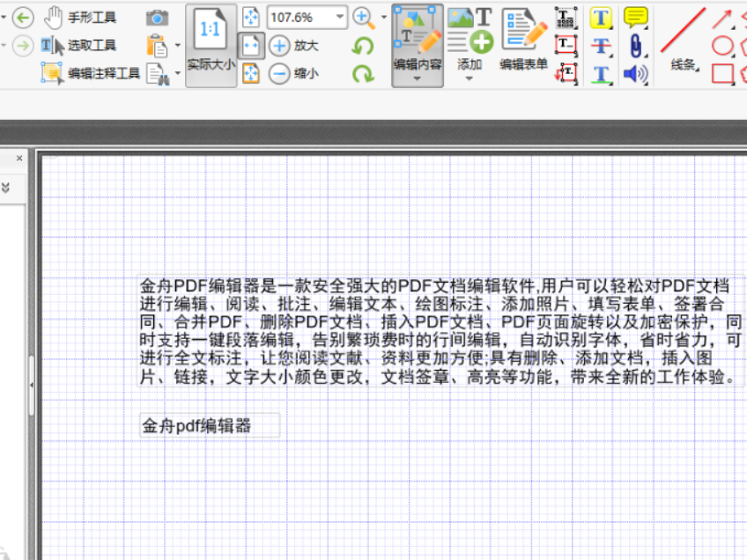Open the paste options dropdown arrow
Image resolution: width=747 pixels, height=560 pixels.
(178, 46)
